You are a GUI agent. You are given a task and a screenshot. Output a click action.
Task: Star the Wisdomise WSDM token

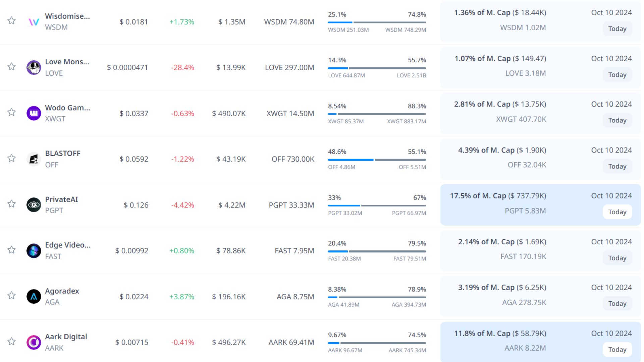(11, 20)
